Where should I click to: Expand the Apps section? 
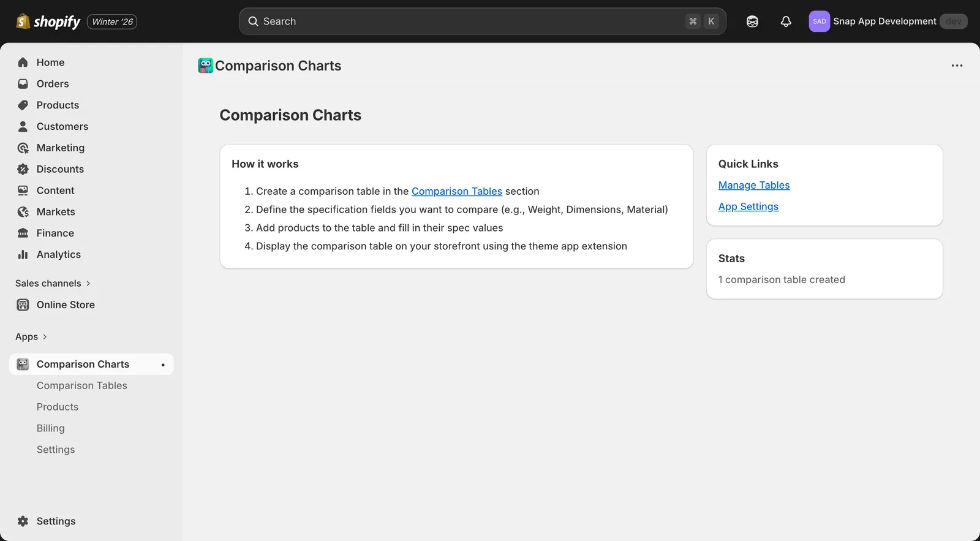31,336
